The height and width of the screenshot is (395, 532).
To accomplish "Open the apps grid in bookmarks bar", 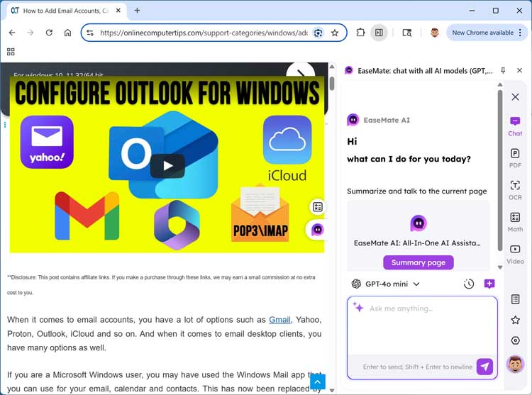I will pos(11,52).
